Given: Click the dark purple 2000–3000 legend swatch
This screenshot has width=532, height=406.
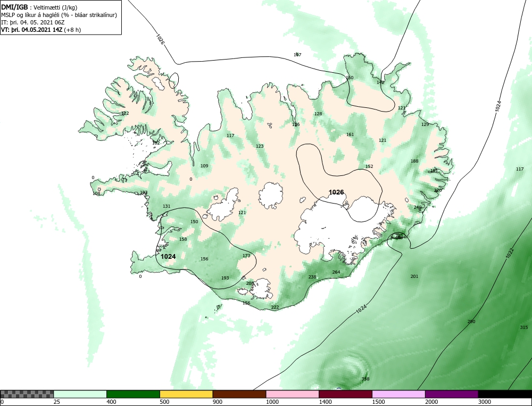Looking at the screenshot, I should [452, 394].
